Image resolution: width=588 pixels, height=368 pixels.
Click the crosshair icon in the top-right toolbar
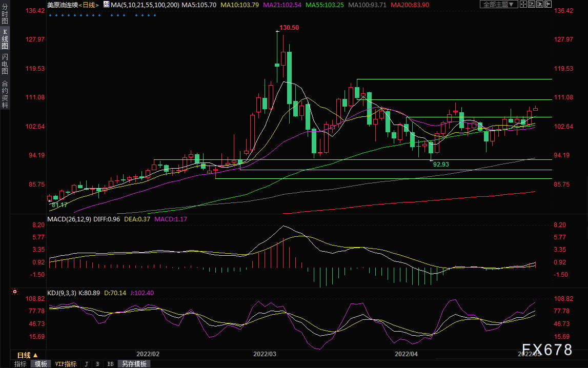[x=523, y=4]
